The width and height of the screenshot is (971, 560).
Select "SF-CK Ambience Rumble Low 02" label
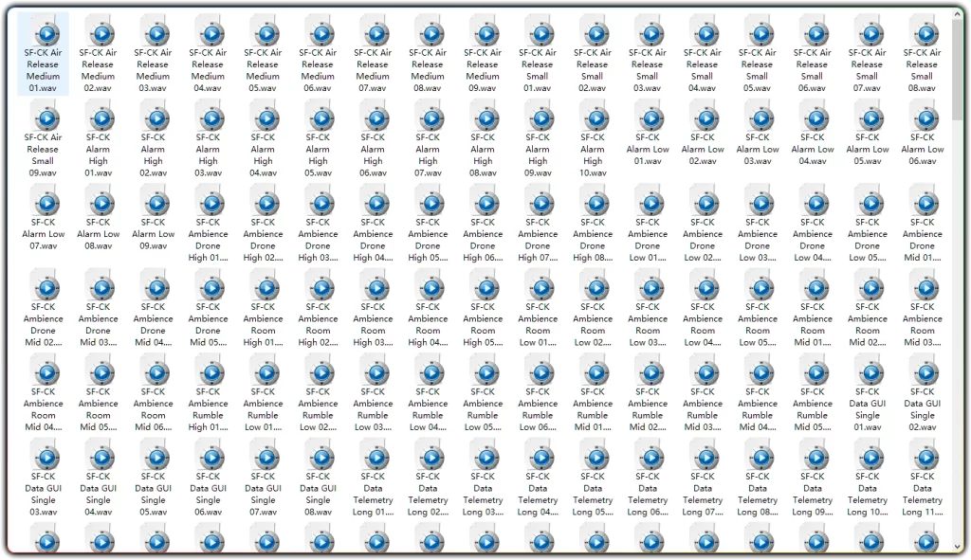pos(318,409)
